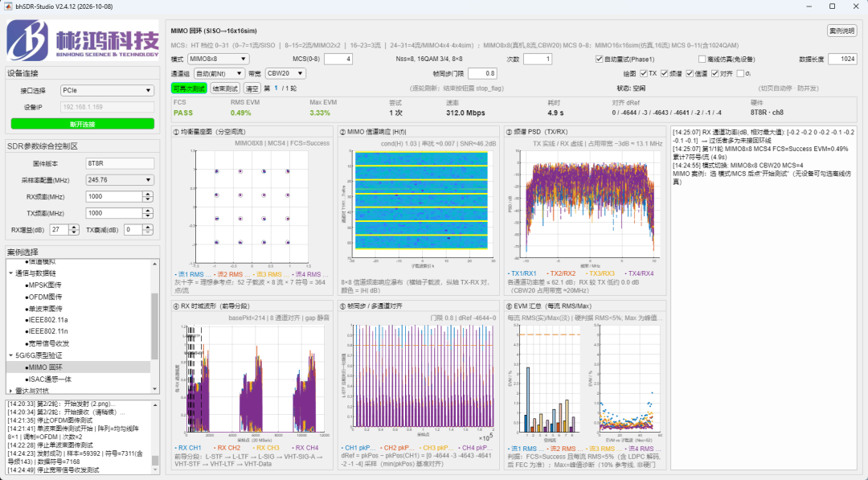Select MPSK图传 in the case tree
The image size is (868, 480).
click(45, 285)
